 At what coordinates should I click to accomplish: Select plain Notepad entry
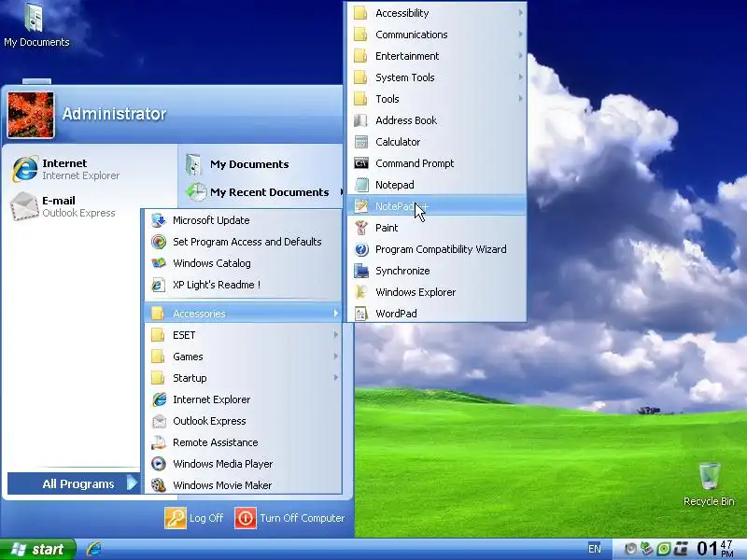pyautogui.click(x=436, y=185)
